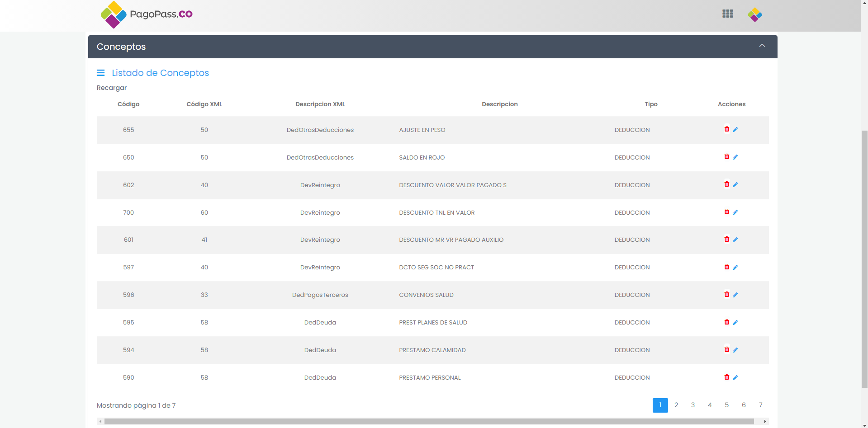Click the Tipo column header

(650, 104)
